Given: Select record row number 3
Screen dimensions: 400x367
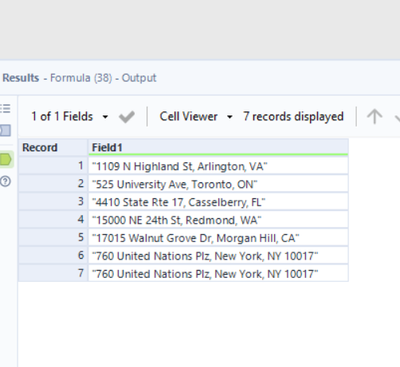Looking at the screenshot, I should [x=53, y=202].
